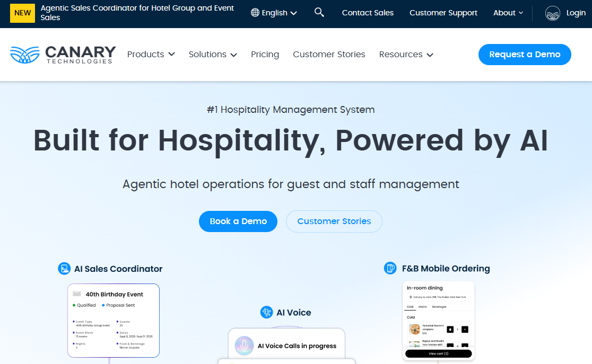Click the Canary Technologies logo
The height and width of the screenshot is (364, 592).
63,55
